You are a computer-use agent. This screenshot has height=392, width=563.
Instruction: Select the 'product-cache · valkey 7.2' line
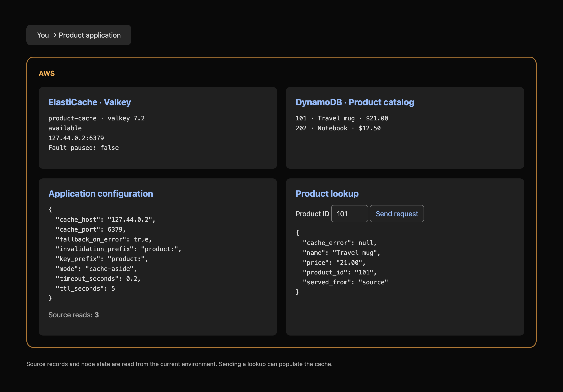pos(96,118)
